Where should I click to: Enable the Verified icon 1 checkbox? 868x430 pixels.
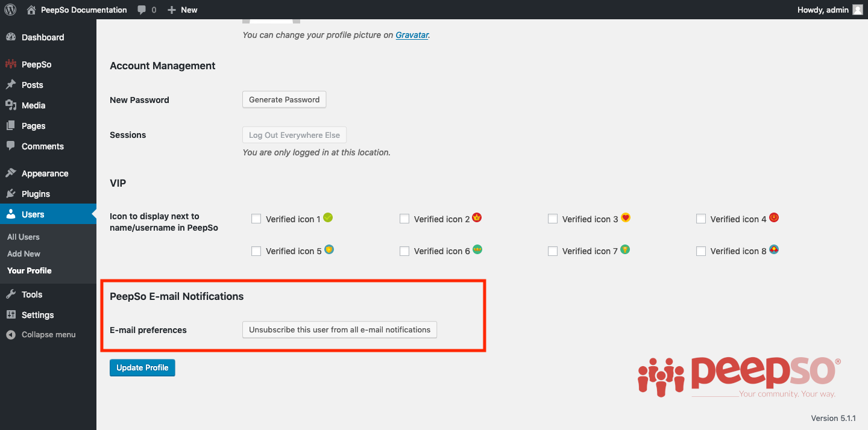click(256, 219)
